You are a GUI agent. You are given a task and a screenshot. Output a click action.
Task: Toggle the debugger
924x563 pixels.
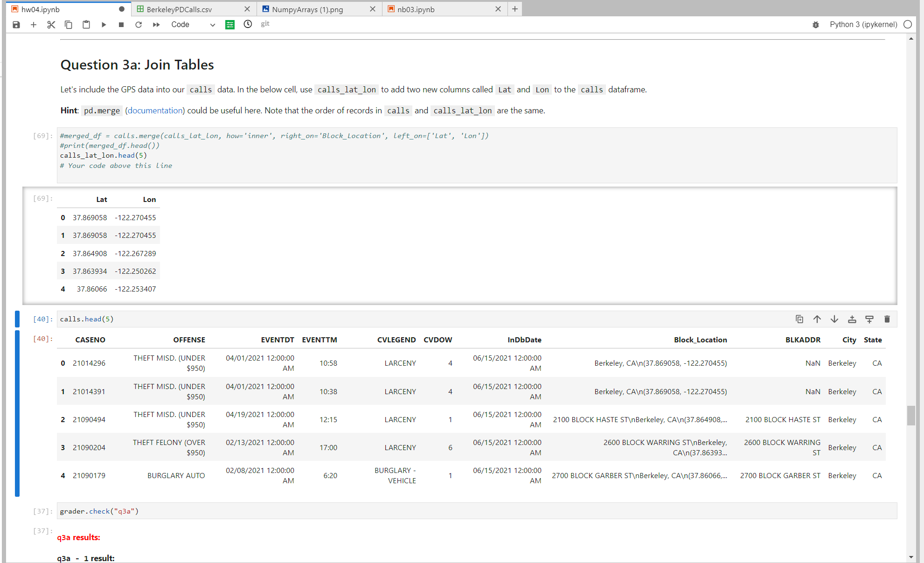pyautogui.click(x=815, y=24)
